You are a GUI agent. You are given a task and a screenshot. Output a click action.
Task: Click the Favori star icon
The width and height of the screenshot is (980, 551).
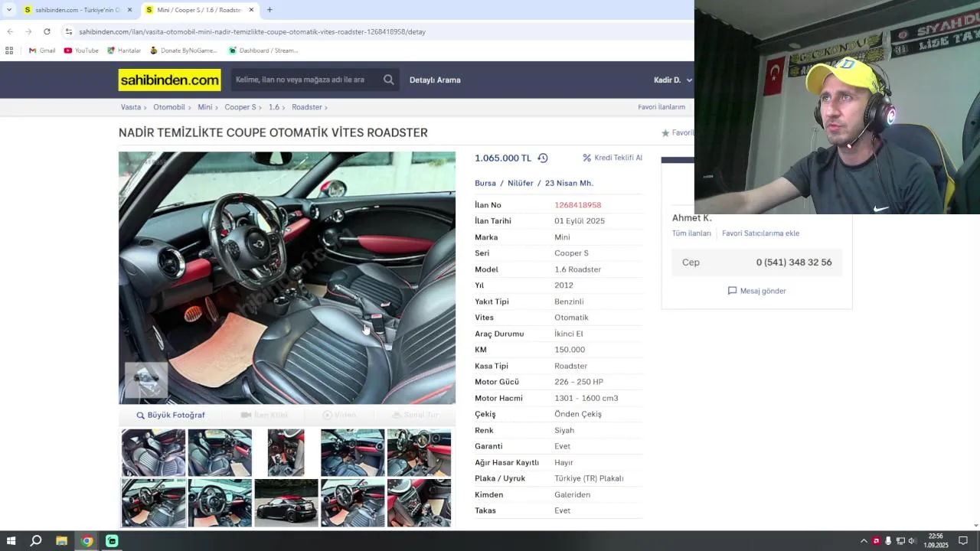point(665,133)
